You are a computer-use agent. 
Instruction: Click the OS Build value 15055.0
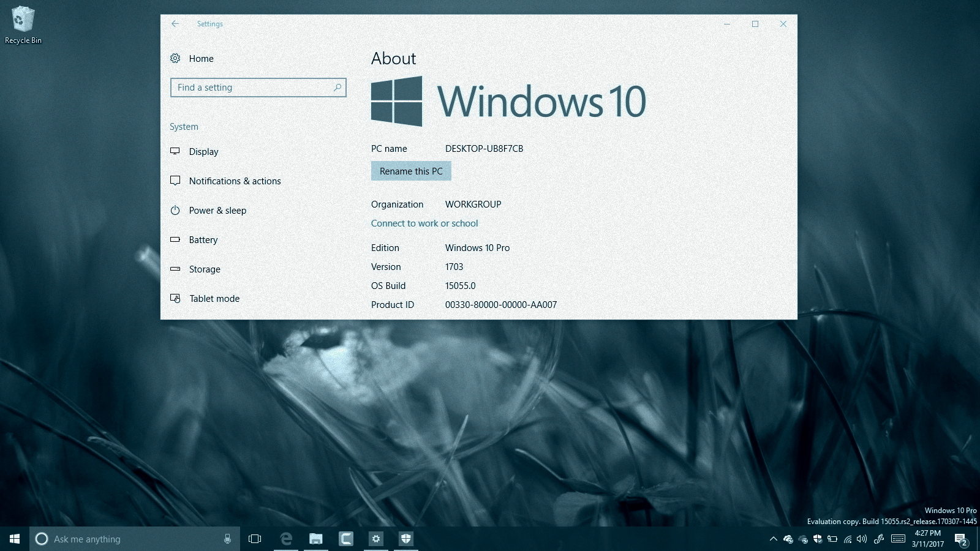click(x=460, y=286)
